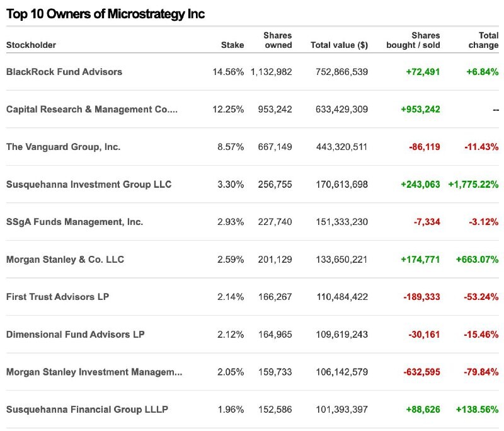
Task: Click the red -189,333 shares sold figure
Action: 421,297
